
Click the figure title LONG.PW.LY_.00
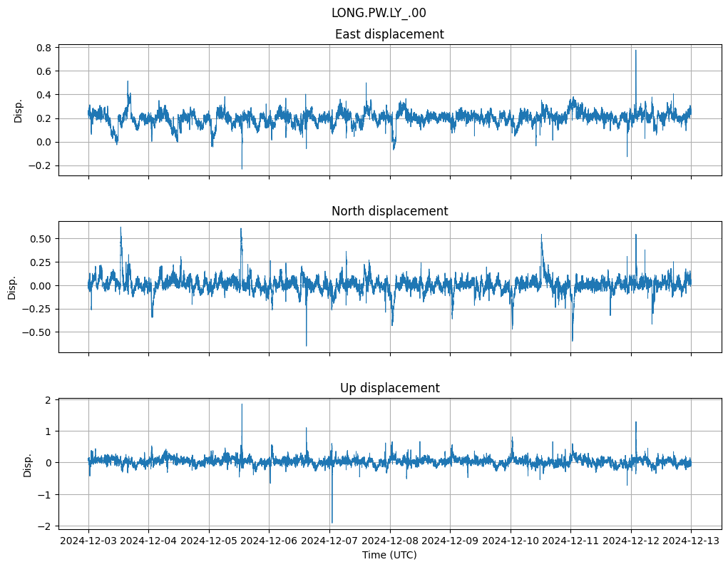tap(379, 13)
